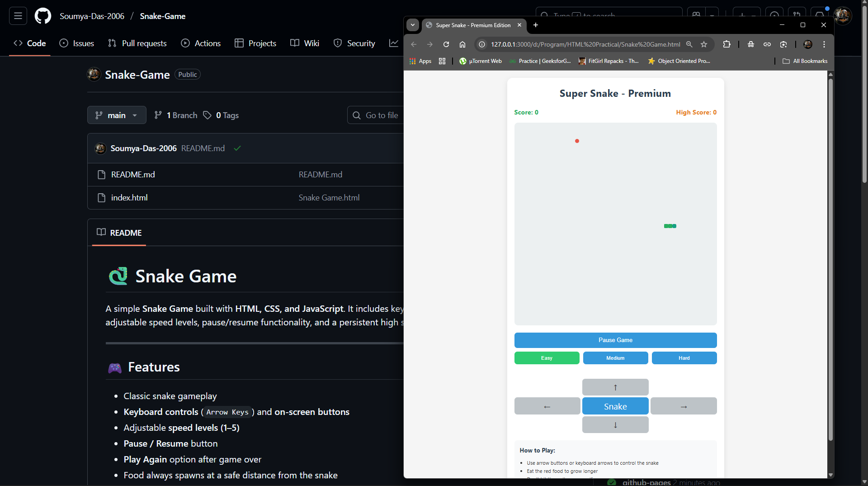868x486 pixels.
Task: Open the Insights graph icon tab
Action: point(394,43)
